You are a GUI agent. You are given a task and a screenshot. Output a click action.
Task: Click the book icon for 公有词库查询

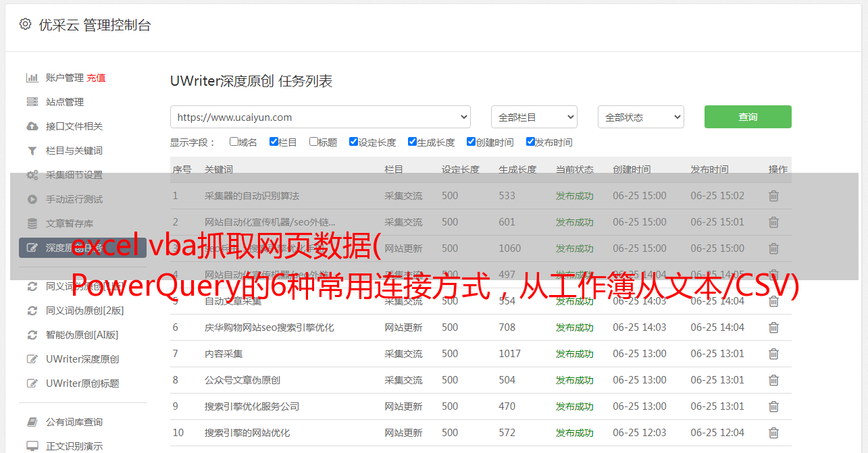[32, 422]
